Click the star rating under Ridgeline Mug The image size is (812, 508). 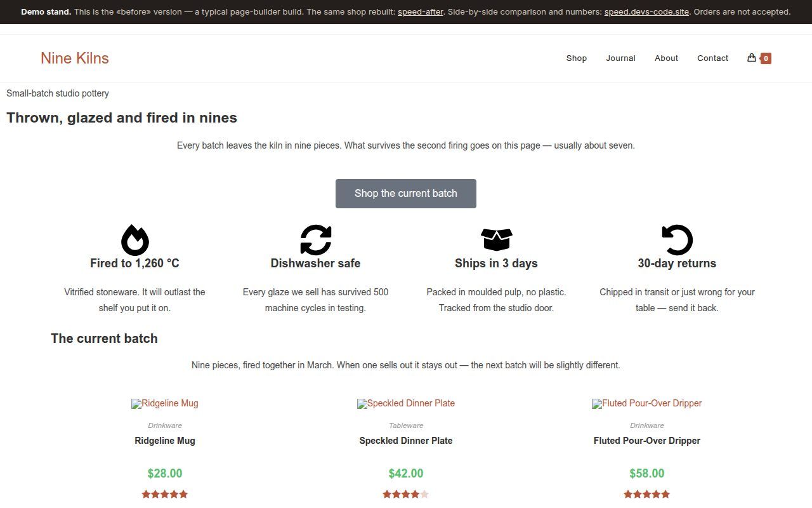pos(165,494)
